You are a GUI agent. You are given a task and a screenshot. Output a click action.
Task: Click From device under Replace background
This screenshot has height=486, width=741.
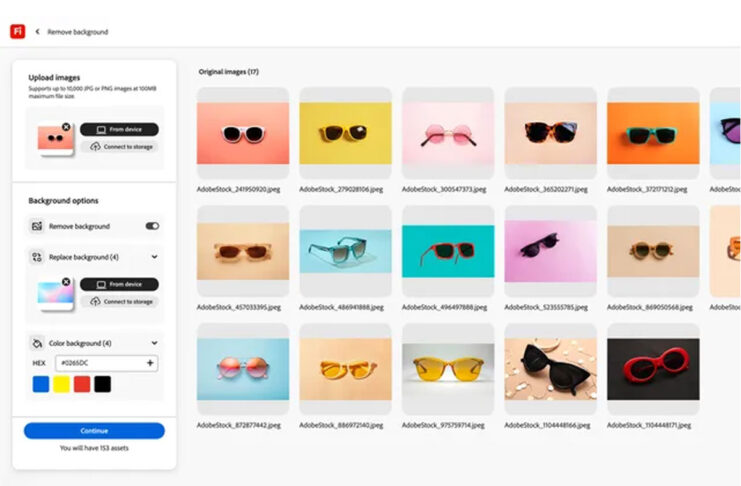pyautogui.click(x=119, y=284)
